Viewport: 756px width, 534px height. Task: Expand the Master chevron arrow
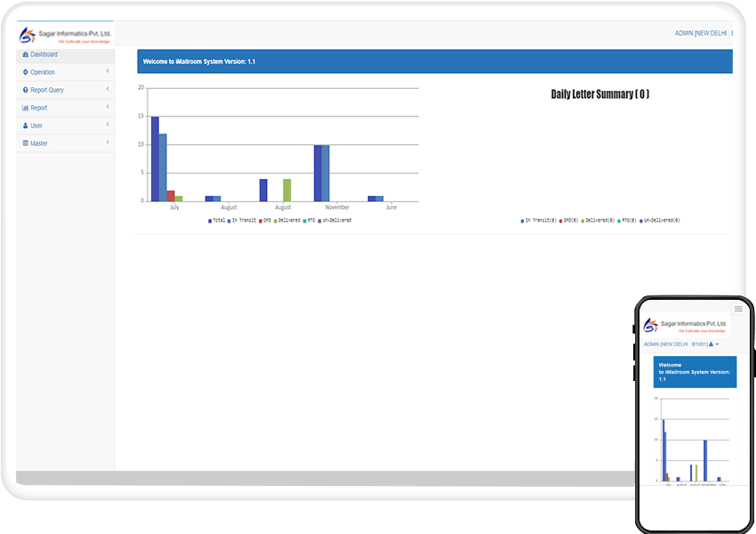pos(108,142)
